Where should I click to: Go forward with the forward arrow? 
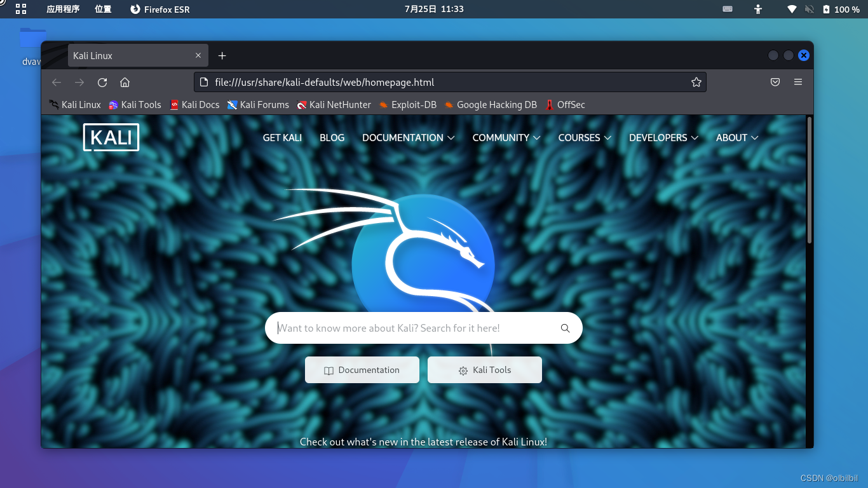click(79, 82)
